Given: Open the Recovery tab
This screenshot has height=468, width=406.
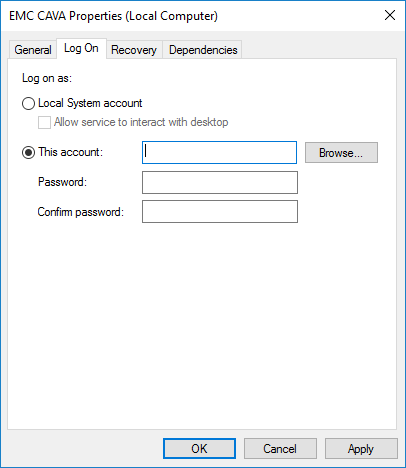Looking at the screenshot, I should point(134,50).
